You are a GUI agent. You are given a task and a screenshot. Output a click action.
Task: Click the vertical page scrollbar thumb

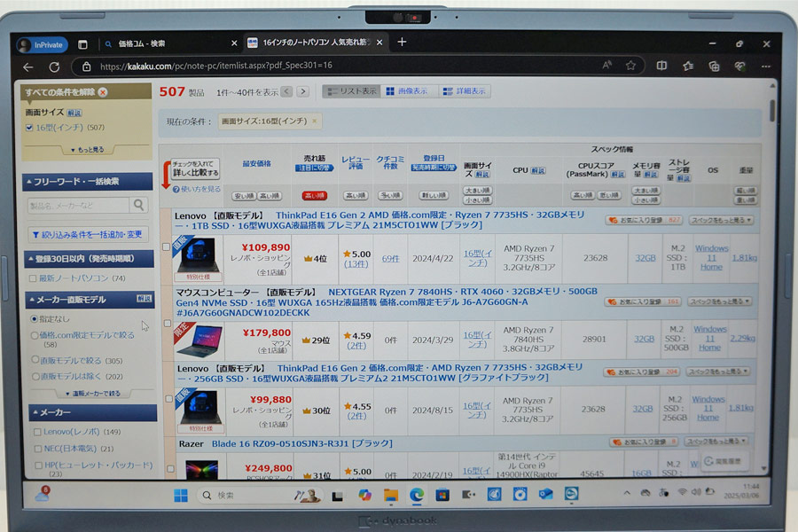click(772, 111)
